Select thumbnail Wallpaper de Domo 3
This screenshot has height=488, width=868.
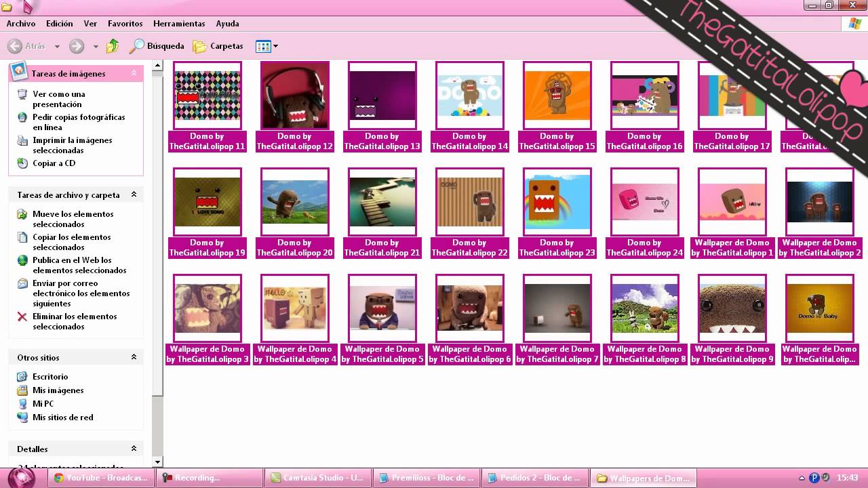[x=208, y=308]
